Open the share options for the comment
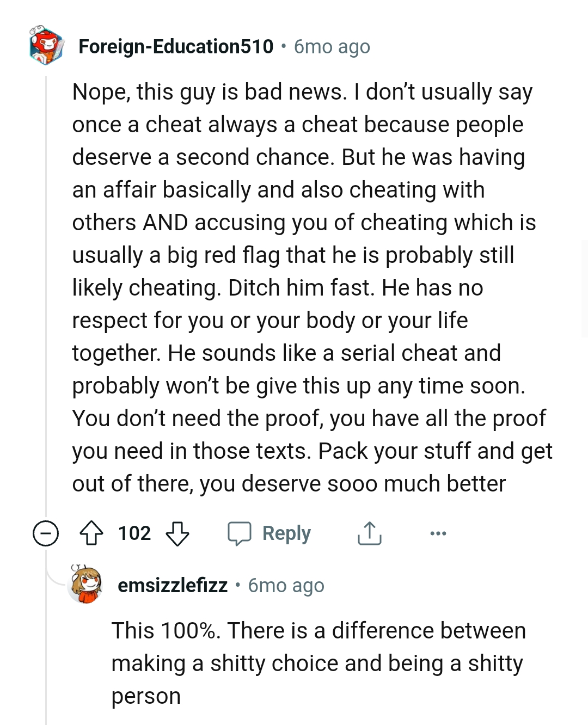588x725 pixels. point(369,533)
